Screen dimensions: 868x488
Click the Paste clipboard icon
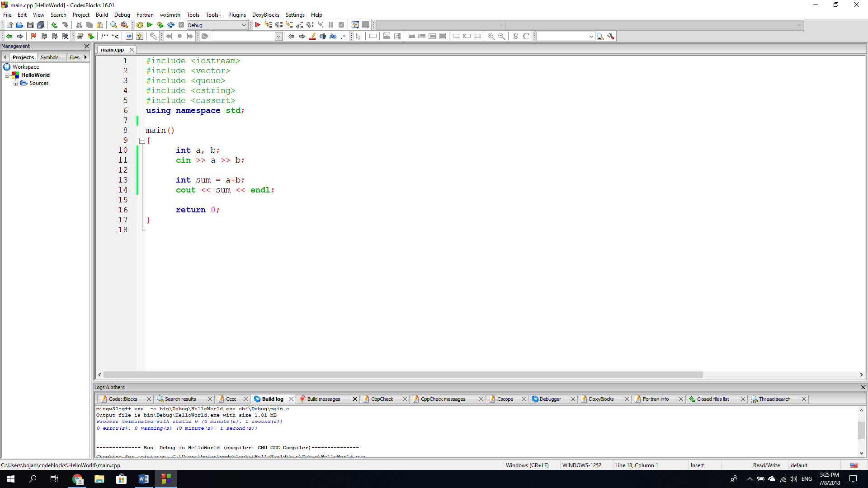pyautogui.click(x=100, y=25)
